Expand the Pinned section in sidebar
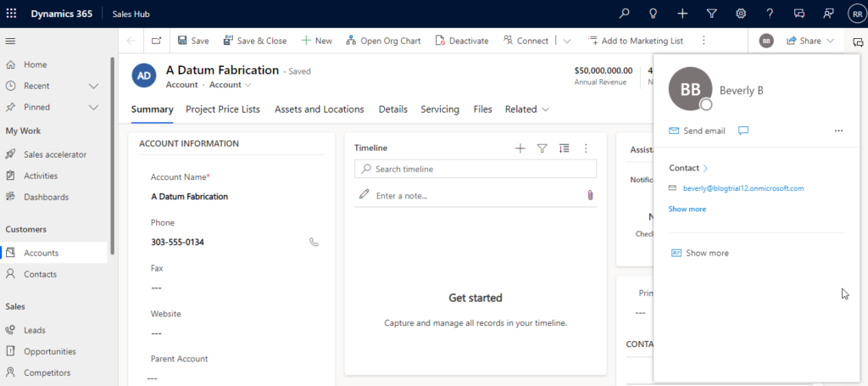This screenshot has height=386, width=868. 93,107
